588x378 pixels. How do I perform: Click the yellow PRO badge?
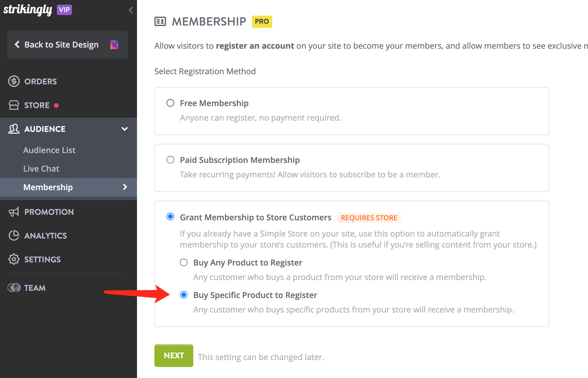click(262, 22)
